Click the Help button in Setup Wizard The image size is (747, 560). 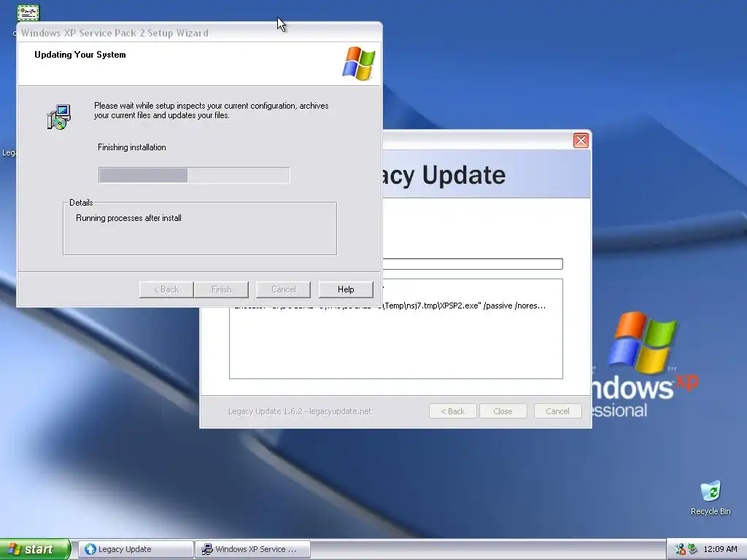click(345, 289)
